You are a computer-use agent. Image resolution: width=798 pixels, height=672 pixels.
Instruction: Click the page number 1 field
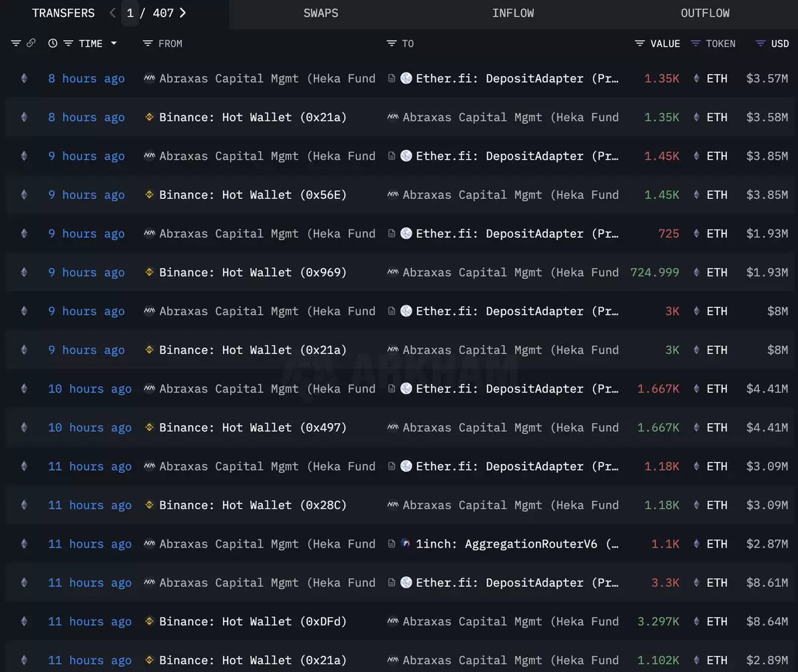pyautogui.click(x=130, y=13)
